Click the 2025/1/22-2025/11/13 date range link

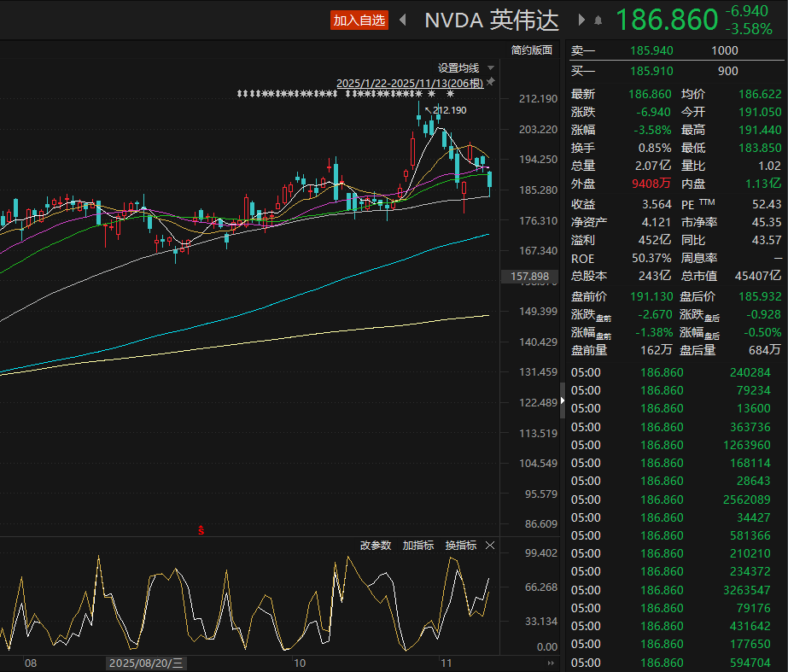tap(410, 83)
